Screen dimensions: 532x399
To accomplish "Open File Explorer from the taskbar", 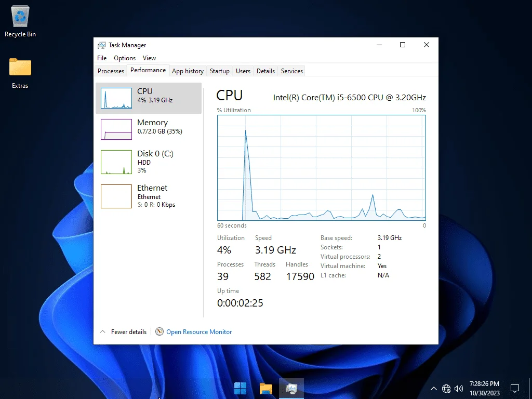I will [266, 388].
